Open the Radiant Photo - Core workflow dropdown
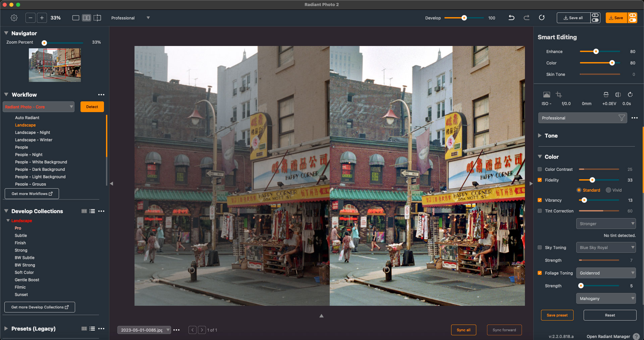Image resolution: width=644 pixels, height=340 pixels. (39, 107)
